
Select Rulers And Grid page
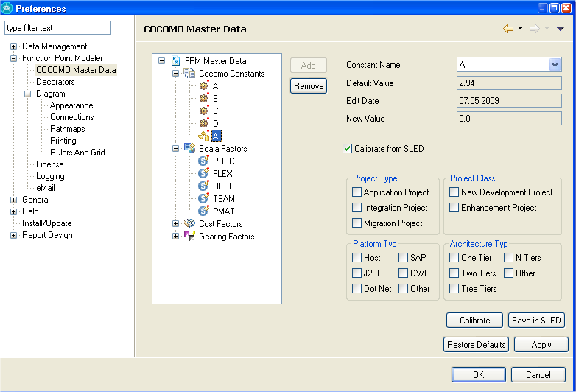[x=77, y=152]
